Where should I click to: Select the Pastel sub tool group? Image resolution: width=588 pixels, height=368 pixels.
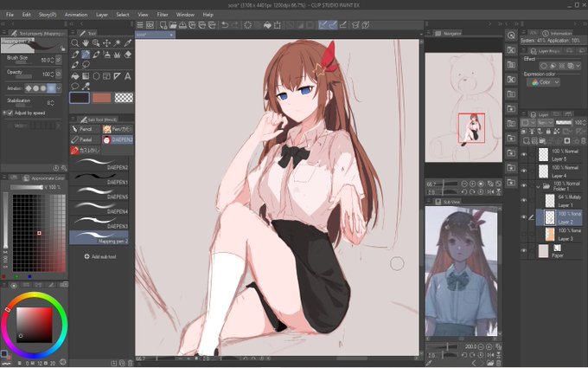tap(86, 139)
